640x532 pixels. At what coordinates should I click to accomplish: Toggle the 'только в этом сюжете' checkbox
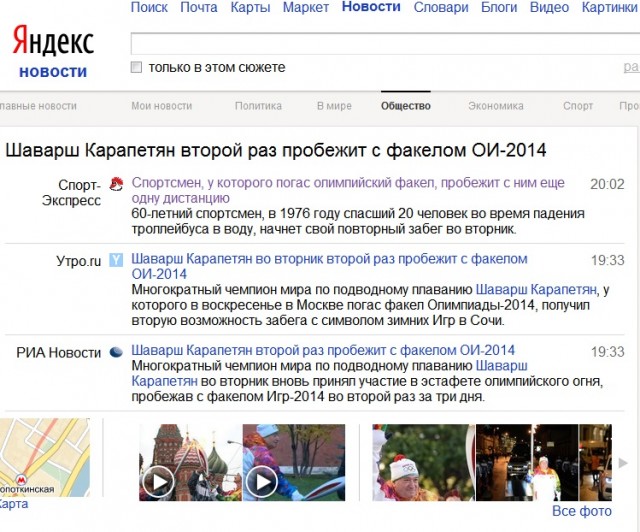[136, 67]
